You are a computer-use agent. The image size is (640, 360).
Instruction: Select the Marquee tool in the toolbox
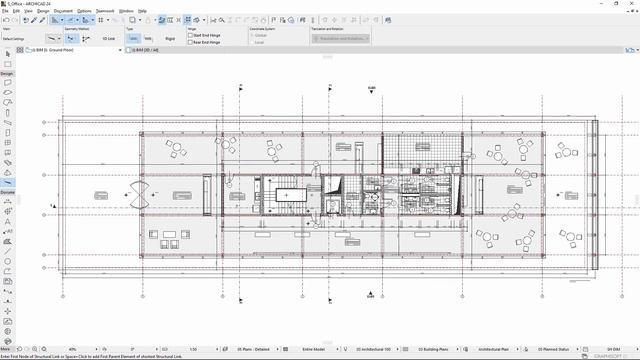pos(8,64)
